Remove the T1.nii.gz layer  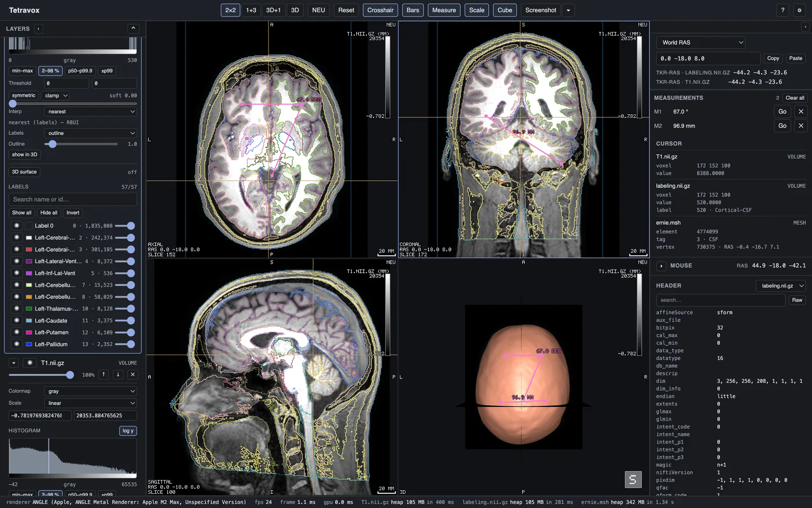click(132, 374)
